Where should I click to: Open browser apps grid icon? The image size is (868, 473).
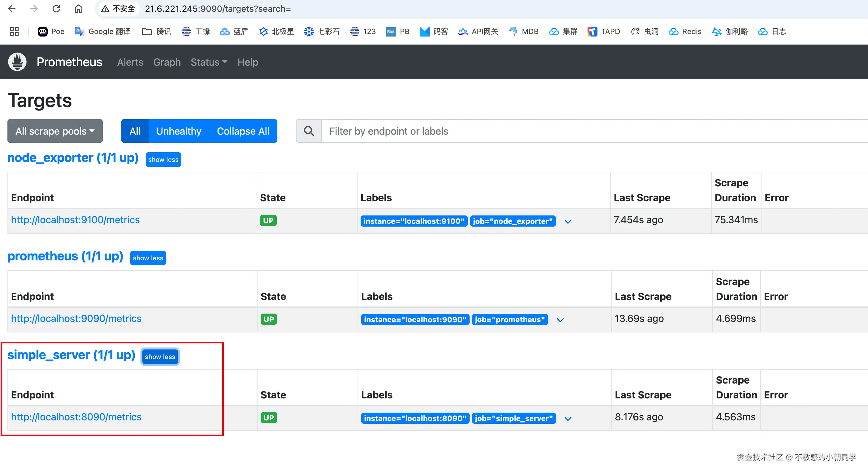(x=14, y=31)
